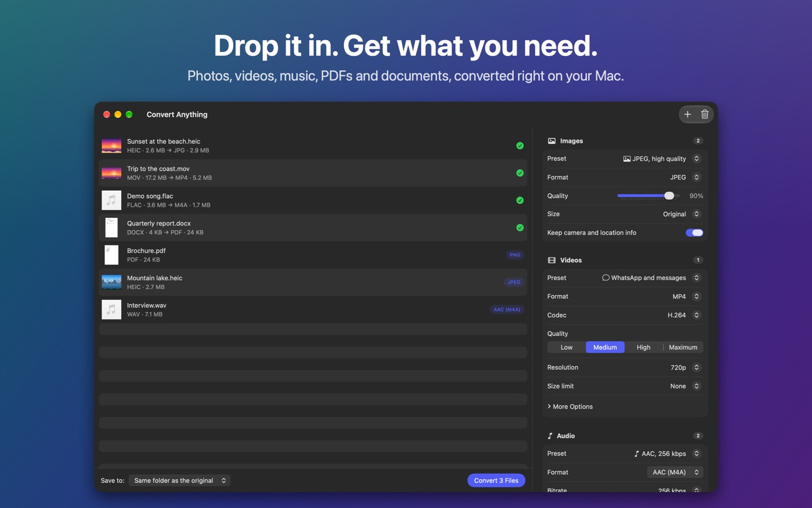Image resolution: width=812 pixels, height=508 pixels.
Task: Expand More Options in Videos
Action: tap(570, 406)
